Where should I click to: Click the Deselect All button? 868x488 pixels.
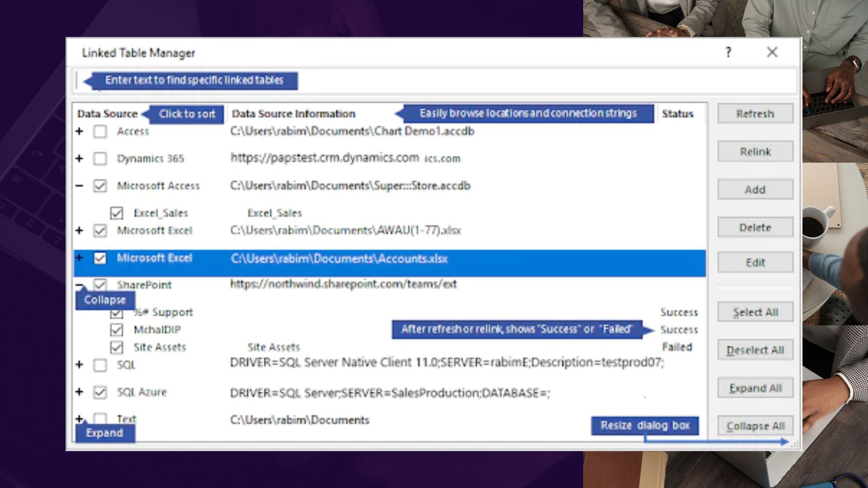pos(755,350)
